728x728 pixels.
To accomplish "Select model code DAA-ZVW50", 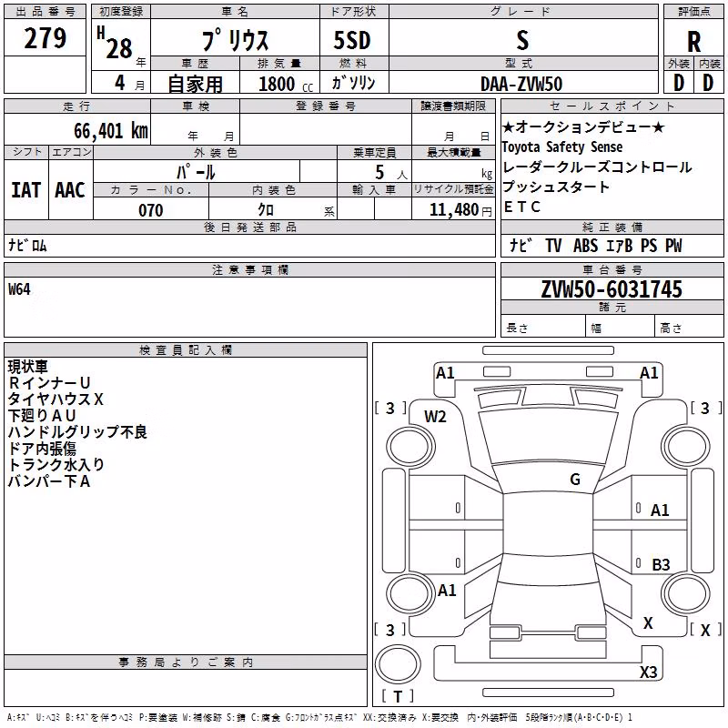I will coord(521,84).
